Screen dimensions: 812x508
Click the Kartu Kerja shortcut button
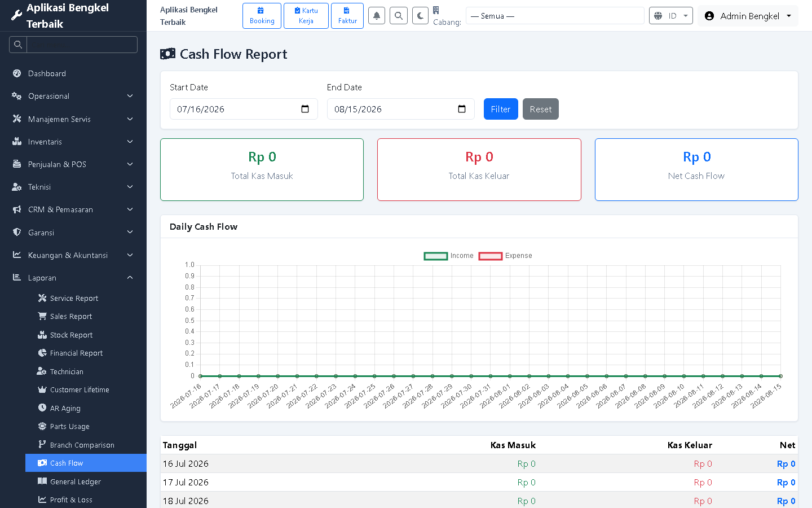pos(306,16)
